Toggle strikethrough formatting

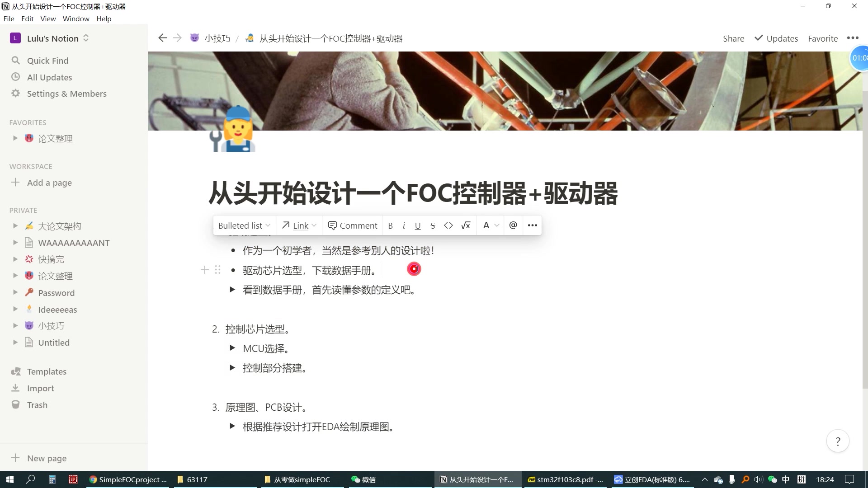click(x=433, y=225)
